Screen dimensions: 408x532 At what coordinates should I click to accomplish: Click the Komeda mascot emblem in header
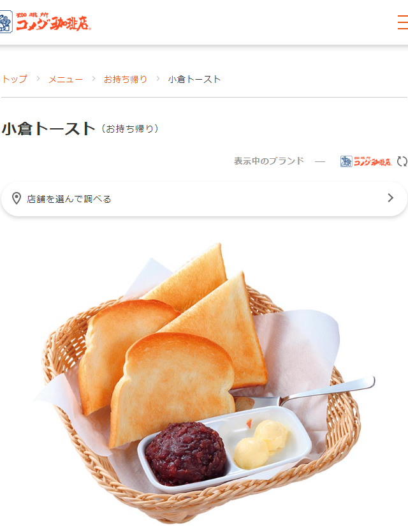[6, 22]
